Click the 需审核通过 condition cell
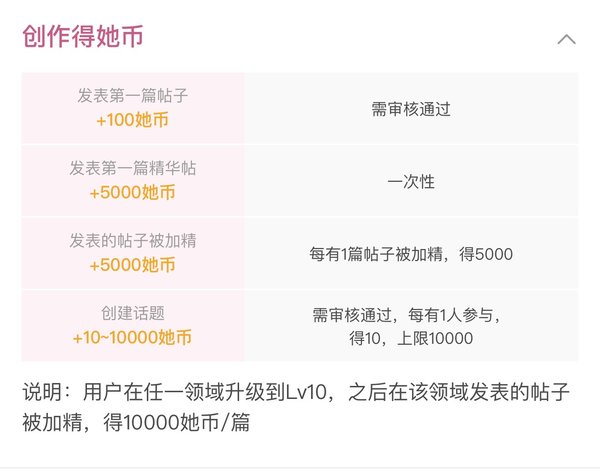Image resolution: width=600 pixels, height=471 pixels. tap(411, 109)
